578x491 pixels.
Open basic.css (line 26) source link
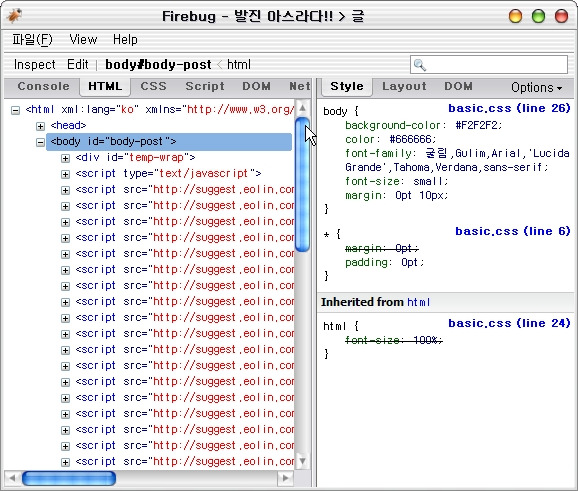[x=509, y=108]
